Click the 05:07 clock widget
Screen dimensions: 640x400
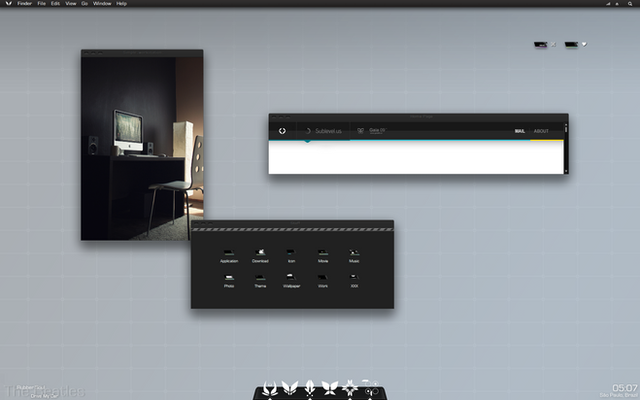click(625, 387)
